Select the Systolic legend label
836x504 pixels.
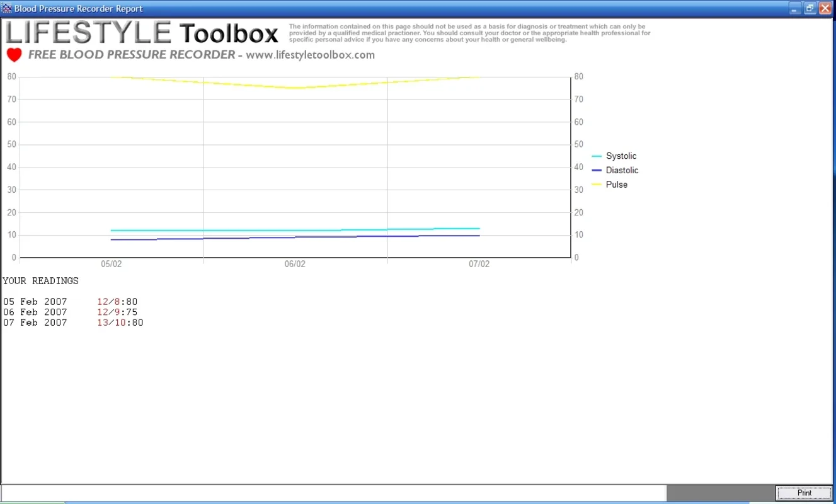621,156
